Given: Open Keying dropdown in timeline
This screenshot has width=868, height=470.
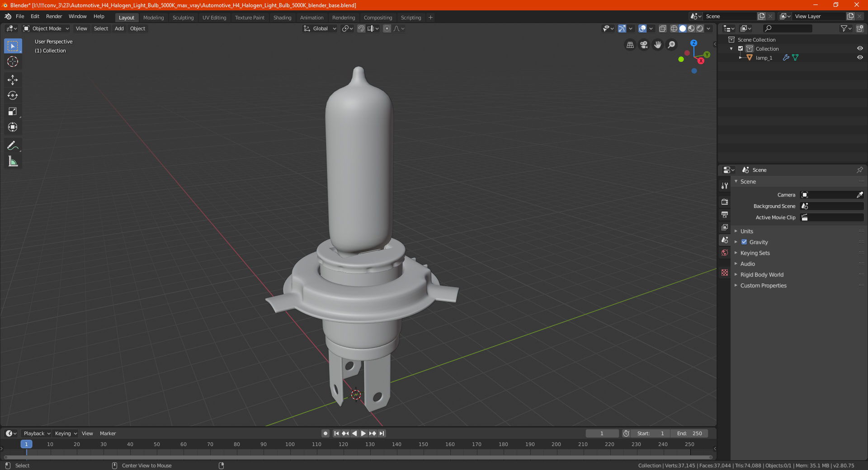Looking at the screenshot, I should [x=66, y=433].
